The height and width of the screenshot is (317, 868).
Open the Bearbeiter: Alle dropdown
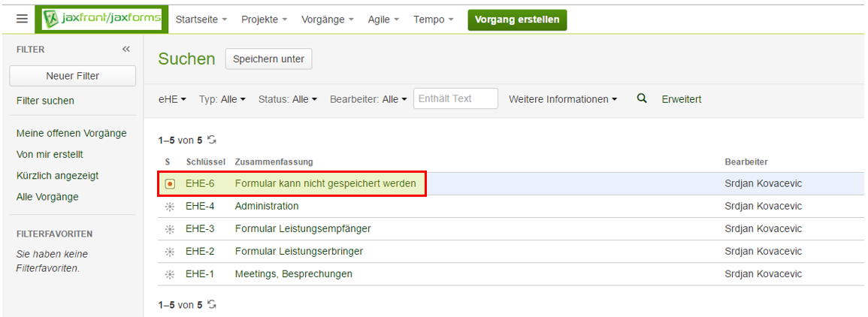tap(367, 99)
